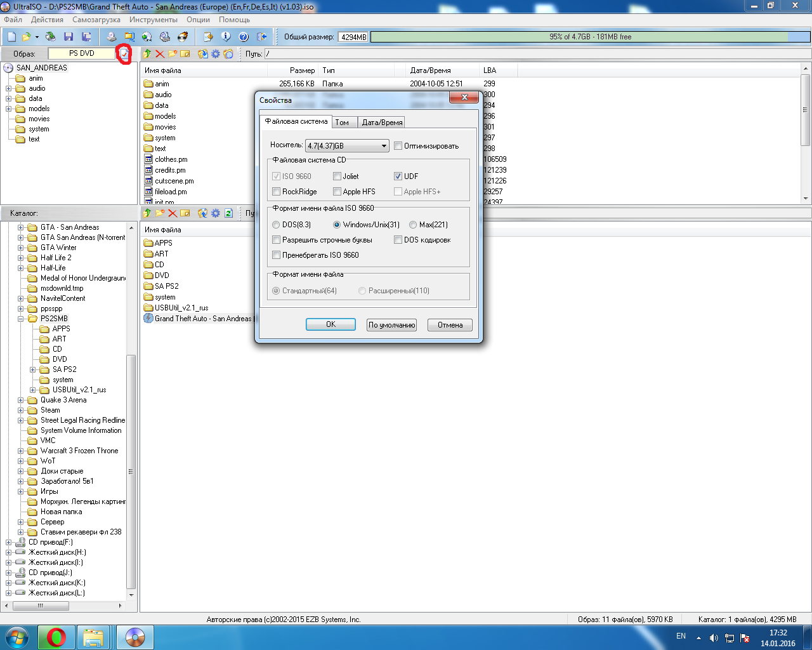The width and height of the screenshot is (812, 650).
Task: Select the Max(221) radio button
Action: tap(413, 225)
